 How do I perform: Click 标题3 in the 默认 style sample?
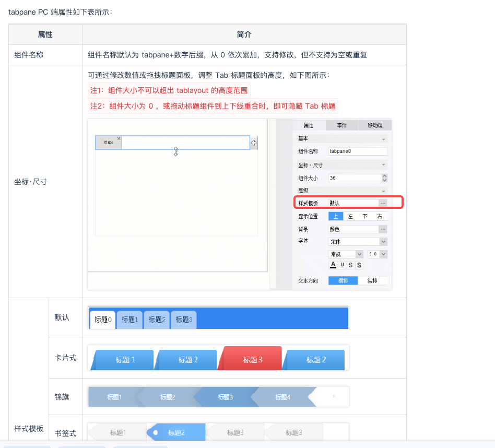click(x=184, y=320)
